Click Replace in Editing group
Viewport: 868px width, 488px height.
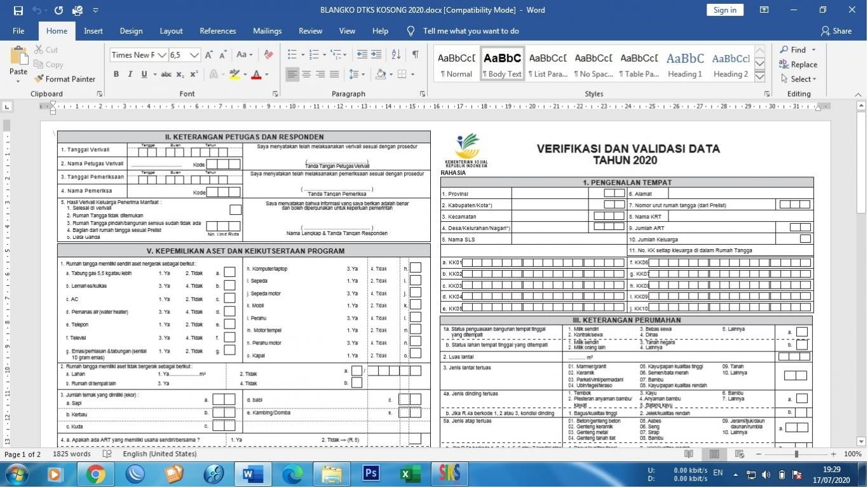[798, 64]
